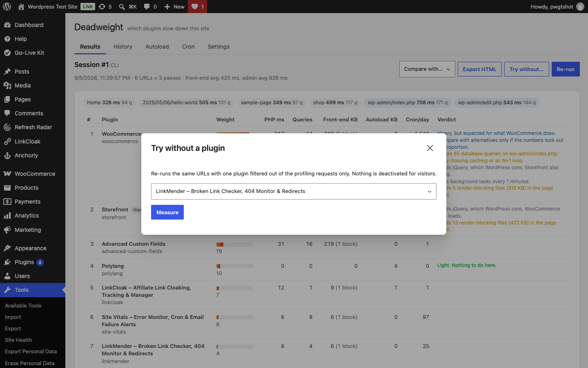Screen dimensions: 588x368
Task: Click the Advanced Custom Fields weight bar
Action: (x=235, y=245)
